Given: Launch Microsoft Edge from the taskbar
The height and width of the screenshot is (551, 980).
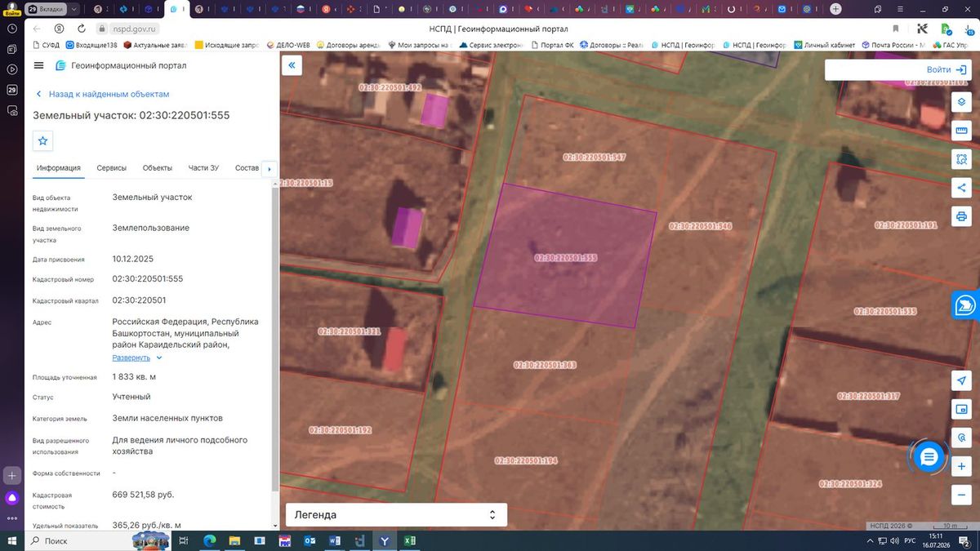Looking at the screenshot, I should click(x=209, y=540).
